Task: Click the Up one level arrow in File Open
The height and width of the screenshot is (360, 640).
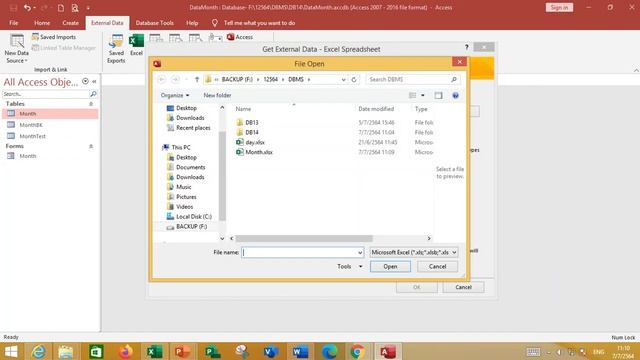Action: coord(197,80)
